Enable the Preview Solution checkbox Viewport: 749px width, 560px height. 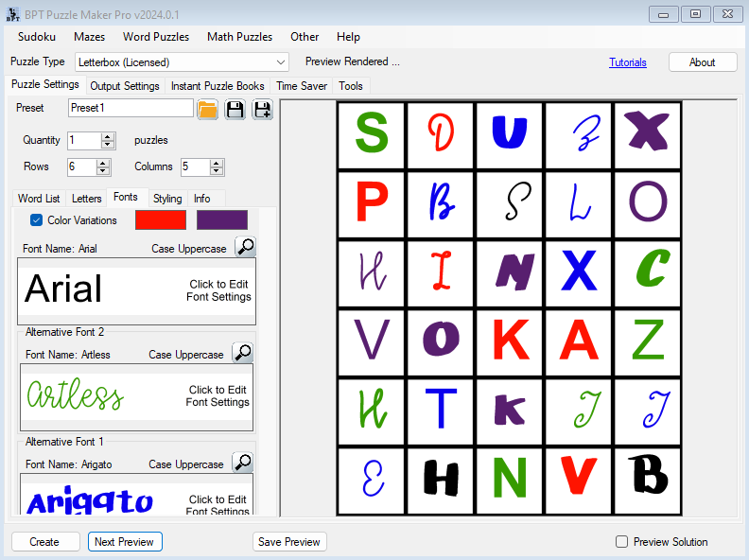[621, 542]
